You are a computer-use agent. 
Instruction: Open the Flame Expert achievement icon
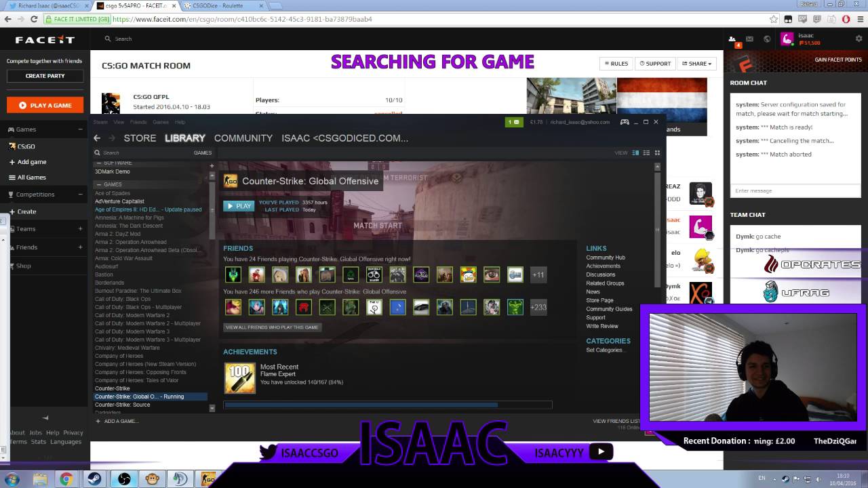(240, 378)
